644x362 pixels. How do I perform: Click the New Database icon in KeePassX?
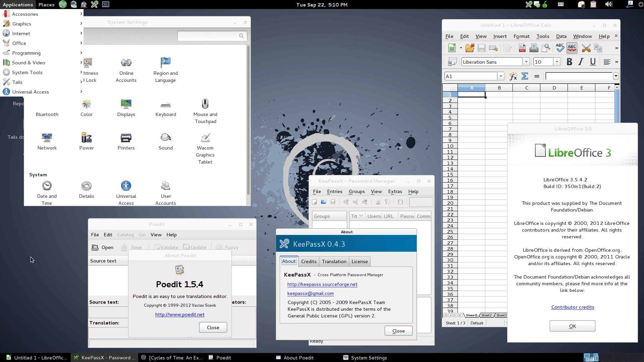[314, 202]
